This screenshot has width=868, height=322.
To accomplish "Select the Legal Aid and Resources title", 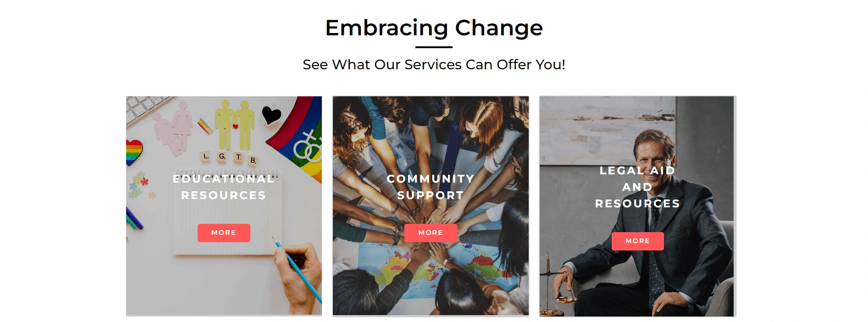I will click(x=637, y=187).
